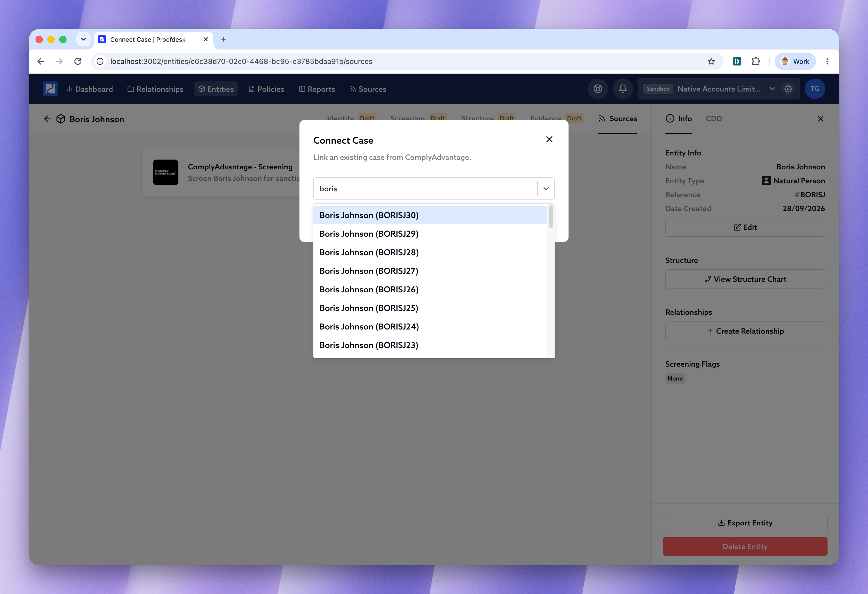
Task: Switch to the CDD panel tab
Action: (714, 119)
